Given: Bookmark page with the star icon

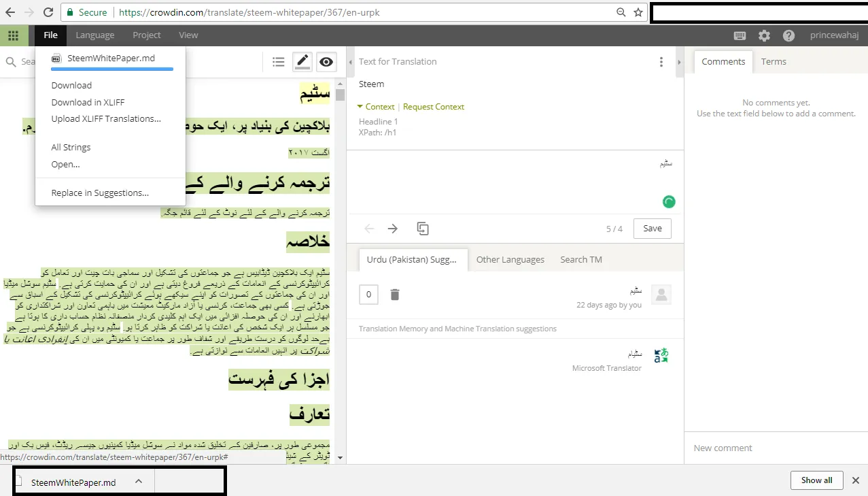Looking at the screenshot, I should pyautogui.click(x=638, y=12).
